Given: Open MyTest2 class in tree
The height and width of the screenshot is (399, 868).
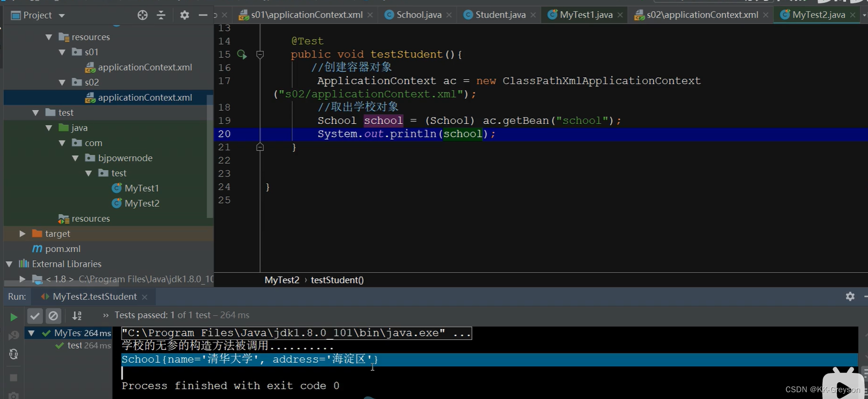Looking at the screenshot, I should tap(136, 203).
